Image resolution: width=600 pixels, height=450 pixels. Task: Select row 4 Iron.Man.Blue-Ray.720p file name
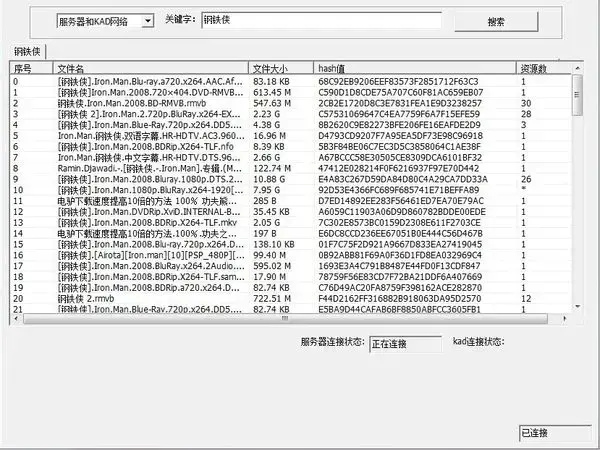pyautogui.click(x=150, y=125)
